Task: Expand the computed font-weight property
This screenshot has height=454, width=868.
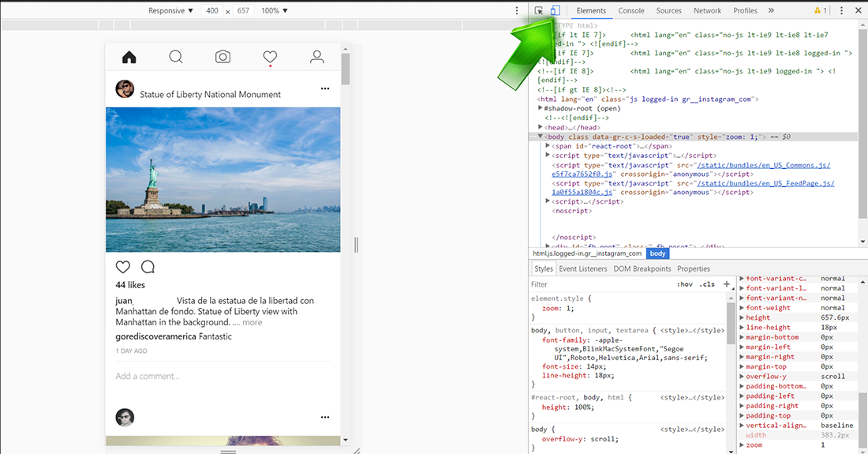Action: [743, 308]
